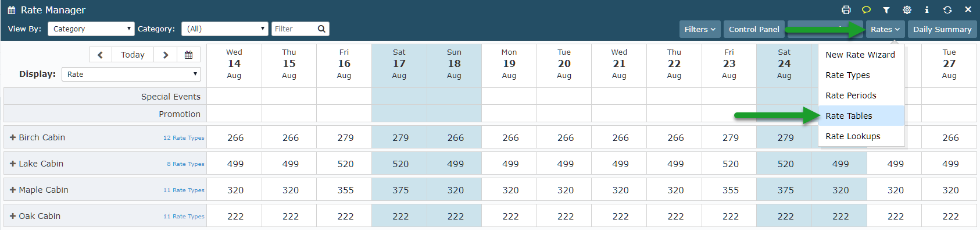This screenshot has width=980, height=230.
Task: Open the calendar date picker icon
Action: click(x=188, y=55)
